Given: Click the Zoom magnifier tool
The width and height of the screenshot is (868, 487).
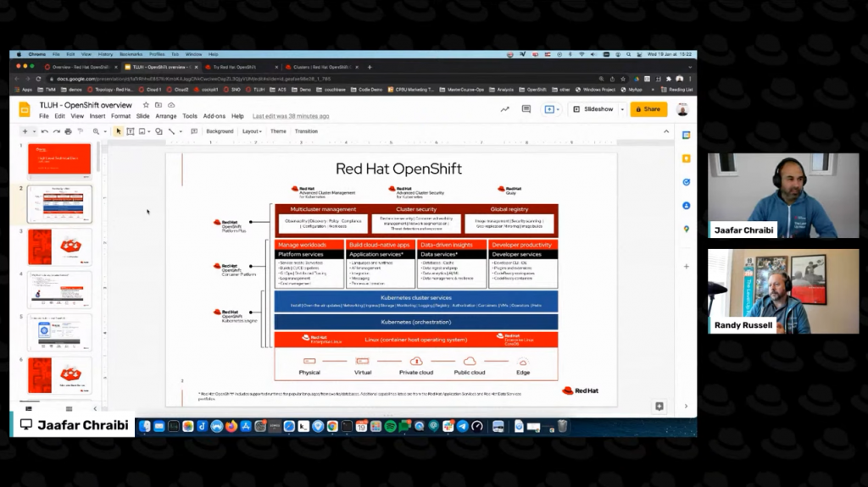Looking at the screenshot, I should 96,131.
